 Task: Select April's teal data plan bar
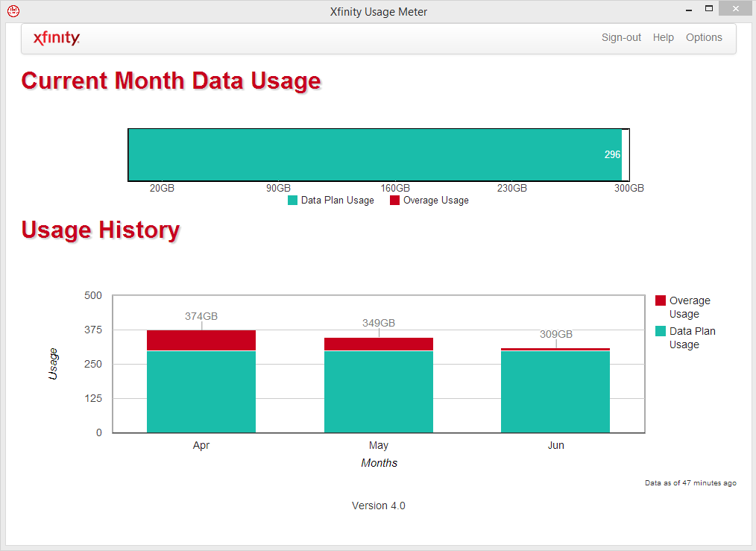point(201,391)
